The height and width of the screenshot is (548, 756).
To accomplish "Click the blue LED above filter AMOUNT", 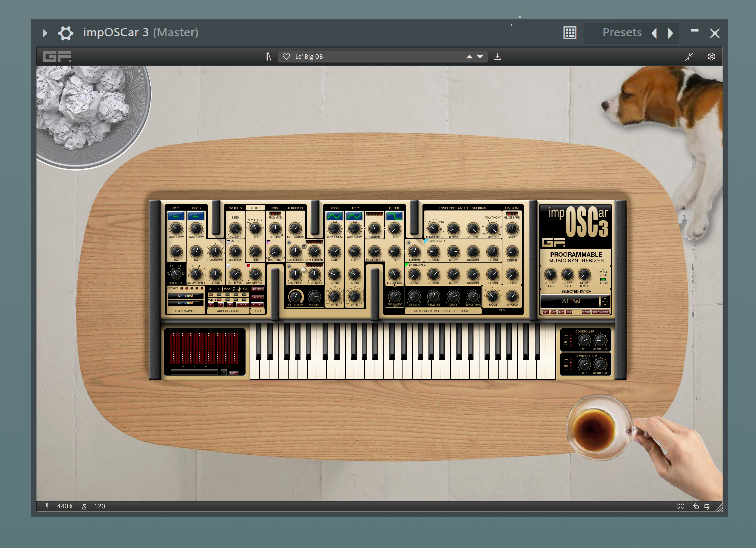I will tap(408, 243).
